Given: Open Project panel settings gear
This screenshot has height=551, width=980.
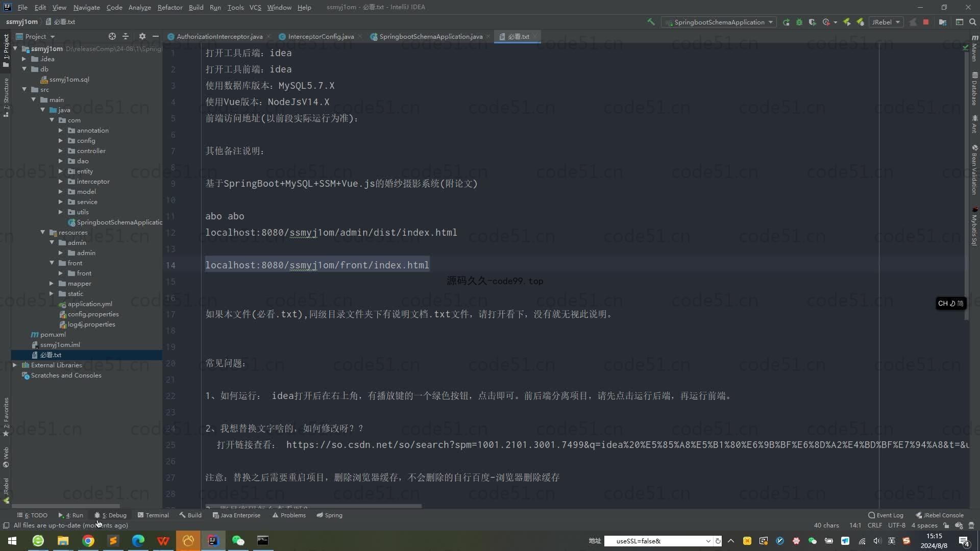Looking at the screenshot, I should point(142,36).
